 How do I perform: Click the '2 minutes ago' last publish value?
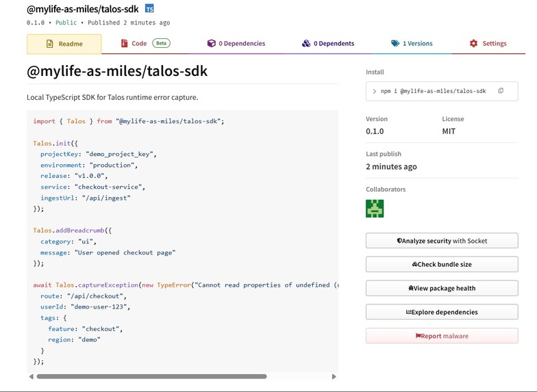click(391, 167)
